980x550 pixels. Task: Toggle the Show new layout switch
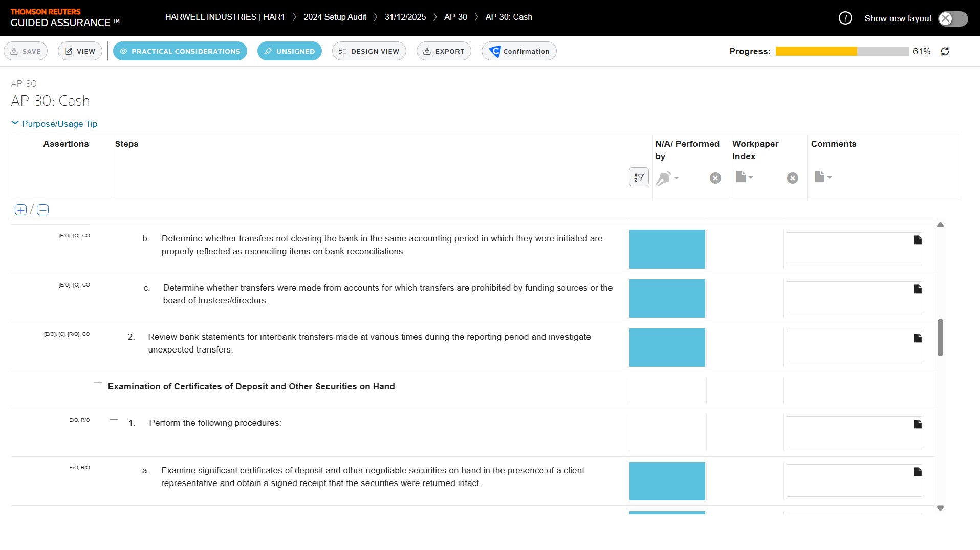[x=952, y=19]
